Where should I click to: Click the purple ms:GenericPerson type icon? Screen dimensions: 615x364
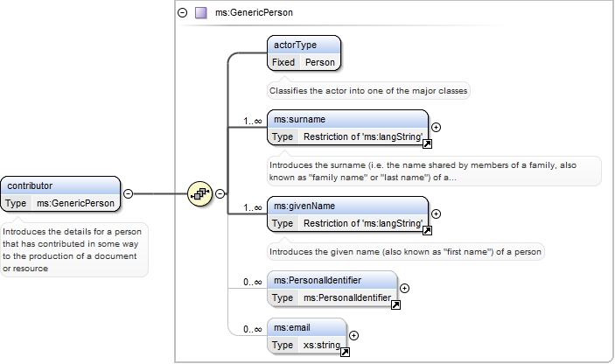tap(201, 13)
